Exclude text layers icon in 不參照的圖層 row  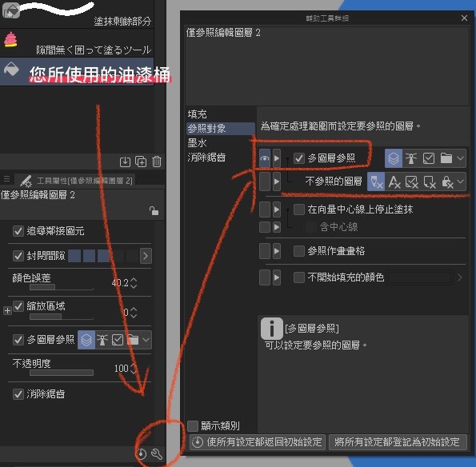coord(394,182)
